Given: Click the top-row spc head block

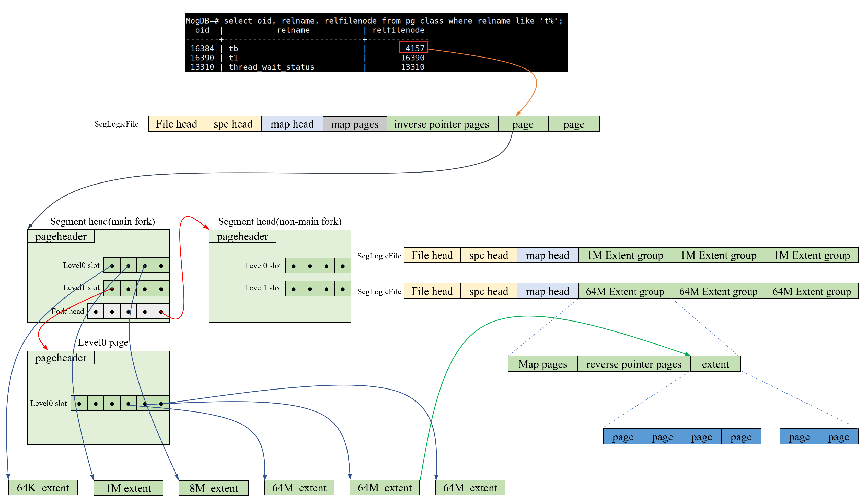Looking at the screenshot, I should click(233, 124).
